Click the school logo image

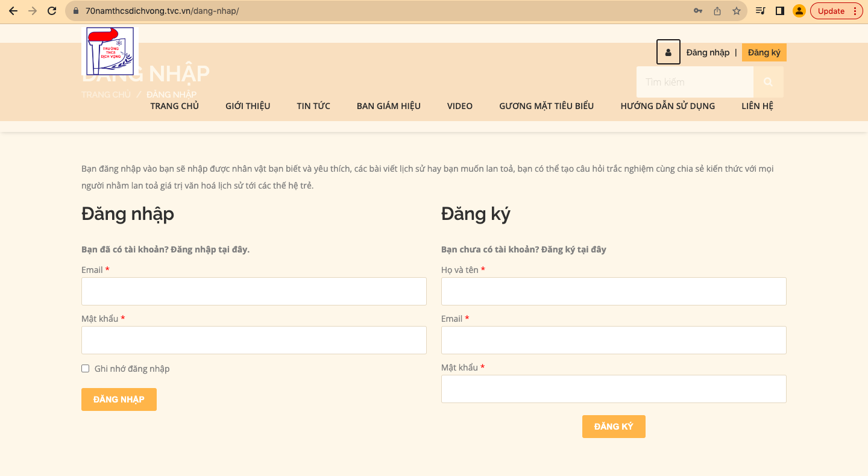tap(110, 51)
